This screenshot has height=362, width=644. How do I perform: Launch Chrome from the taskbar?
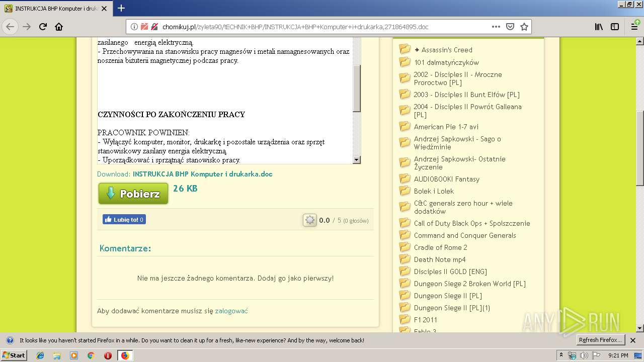[91, 355]
